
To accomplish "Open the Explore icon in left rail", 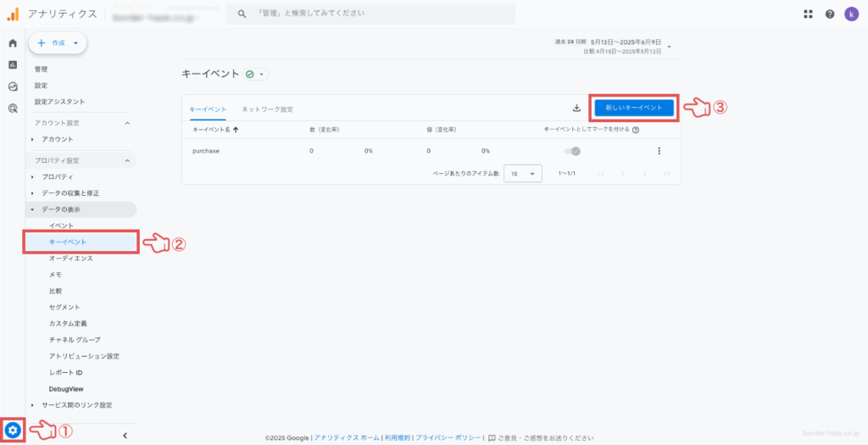I will click(13, 86).
